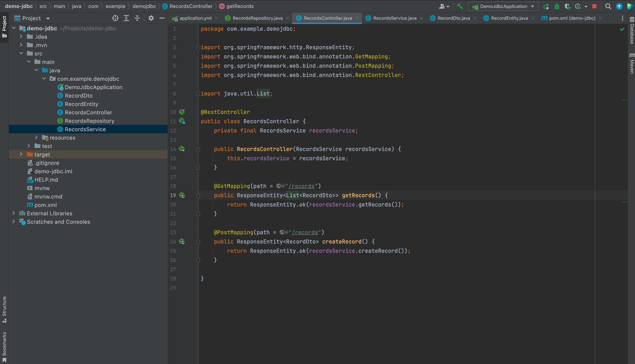Select .gitignore in the project tree
This screenshot has height=364, width=635.
click(x=47, y=163)
